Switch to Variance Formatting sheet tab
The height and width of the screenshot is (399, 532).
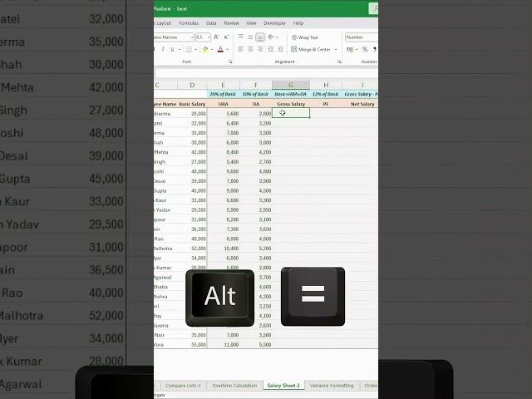pos(332,386)
